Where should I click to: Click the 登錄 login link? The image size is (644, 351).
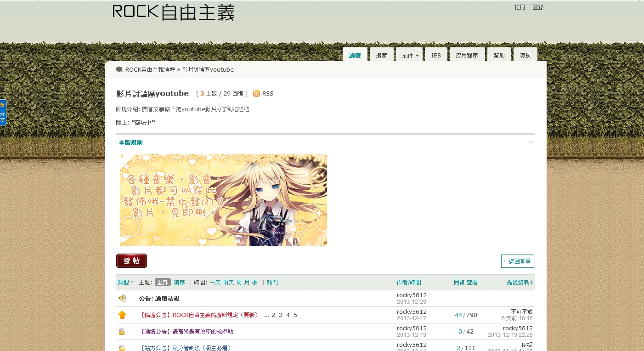point(538,7)
